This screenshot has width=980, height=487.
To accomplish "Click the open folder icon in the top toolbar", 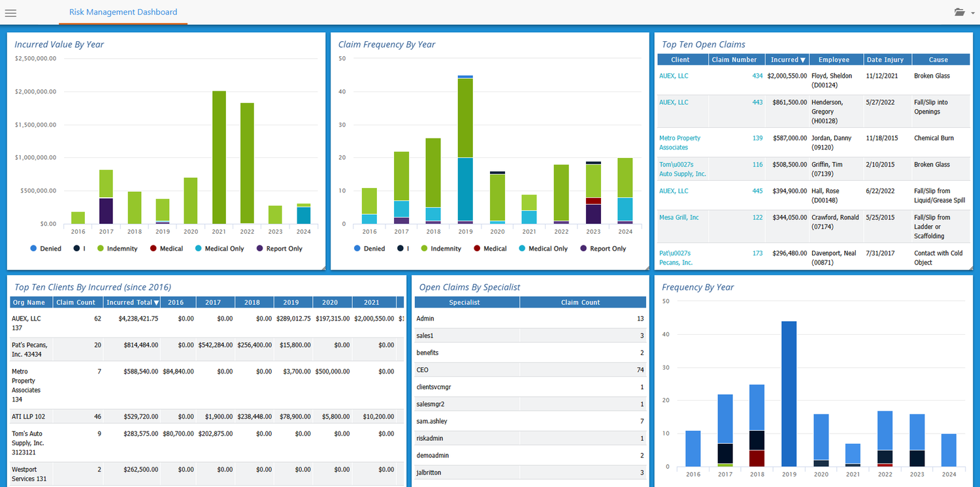I will [x=959, y=12].
